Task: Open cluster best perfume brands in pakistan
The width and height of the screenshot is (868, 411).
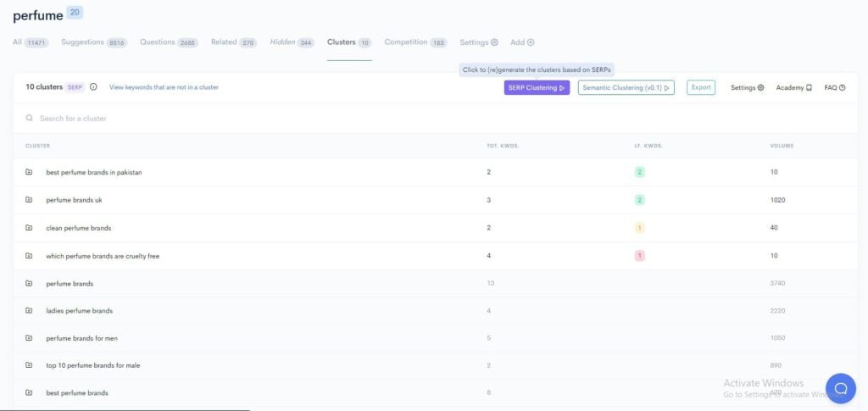Action: (x=94, y=172)
